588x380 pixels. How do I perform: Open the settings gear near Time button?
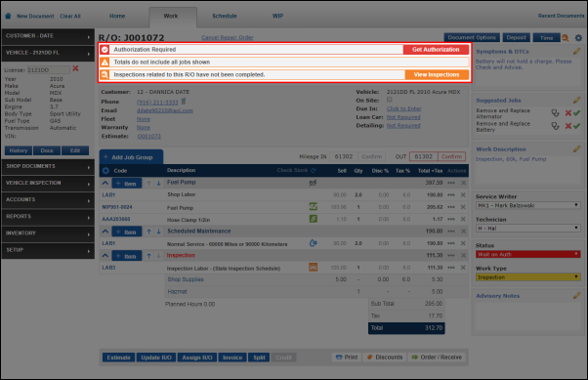point(578,37)
